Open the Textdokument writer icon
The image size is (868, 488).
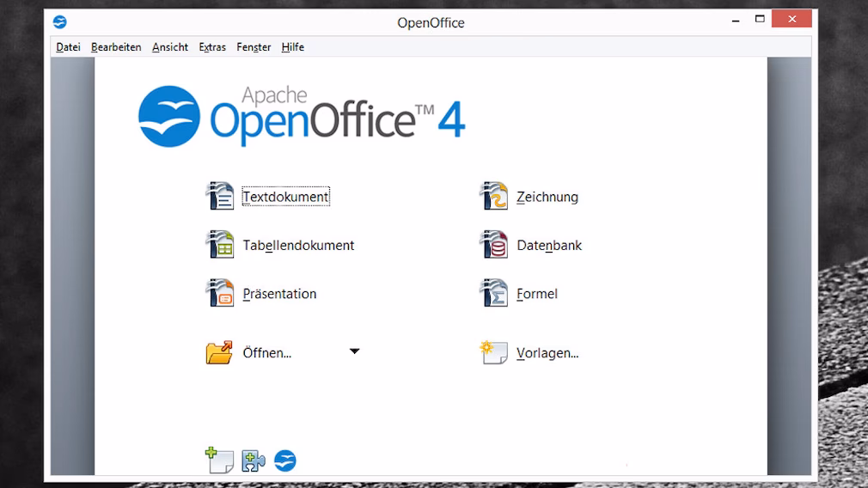pos(220,196)
